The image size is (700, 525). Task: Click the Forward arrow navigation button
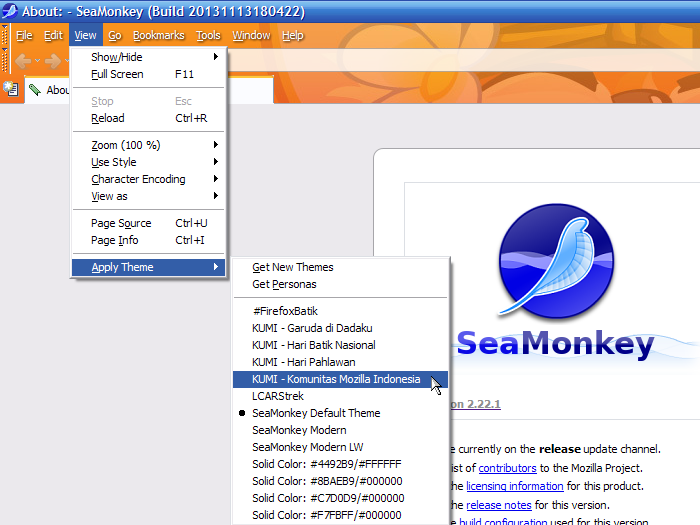(53, 60)
